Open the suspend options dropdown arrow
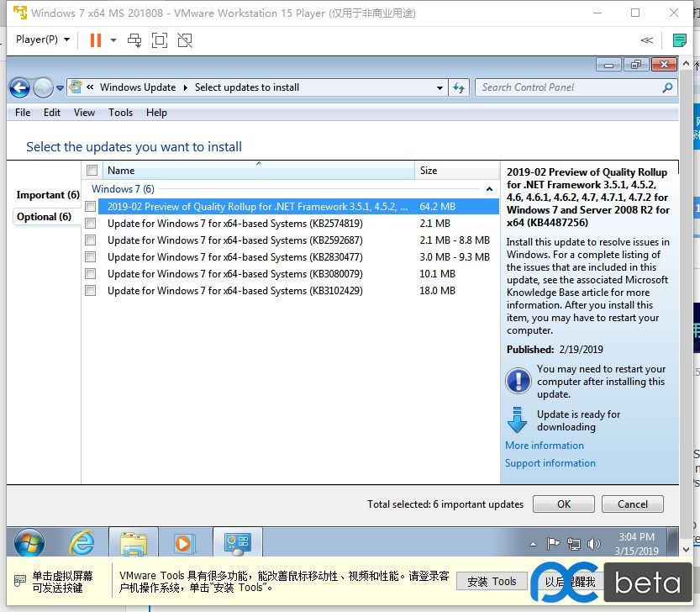Screen dimensions: 700x612 (112, 40)
